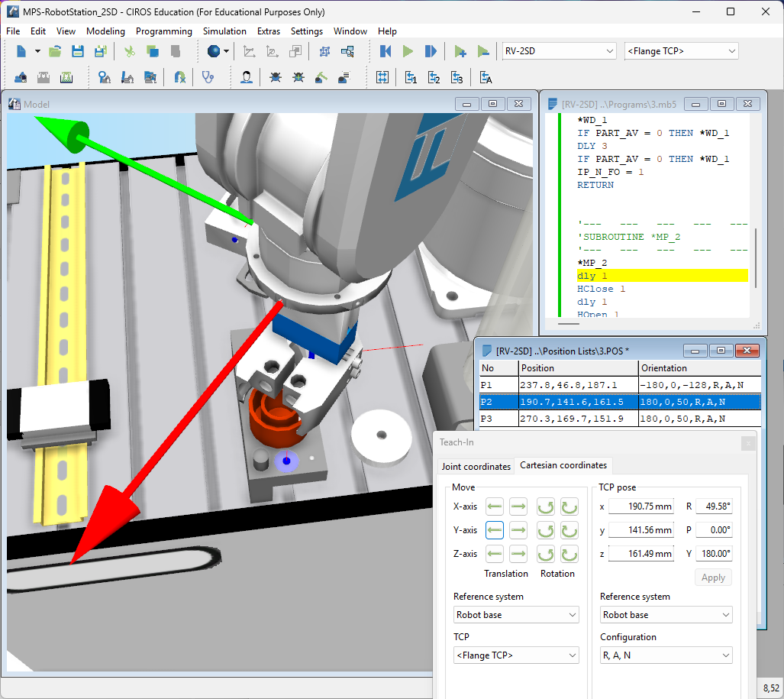Open the Simulation menu

pyautogui.click(x=224, y=31)
